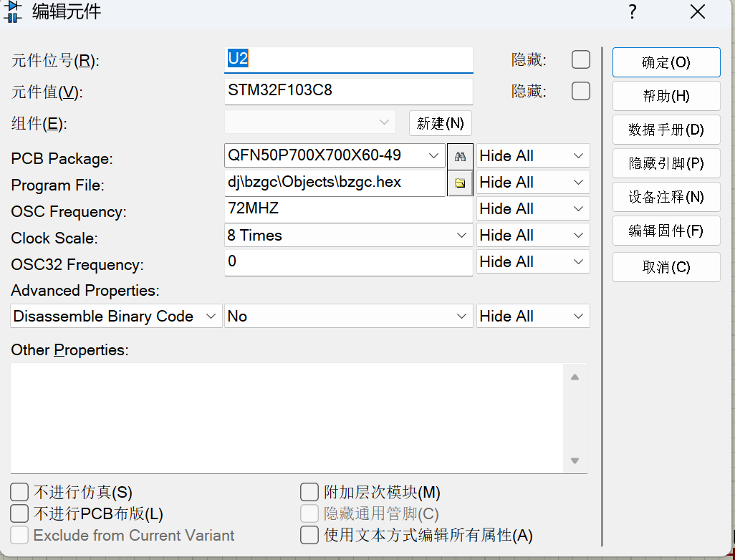Open the No value dropdown

click(x=348, y=317)
